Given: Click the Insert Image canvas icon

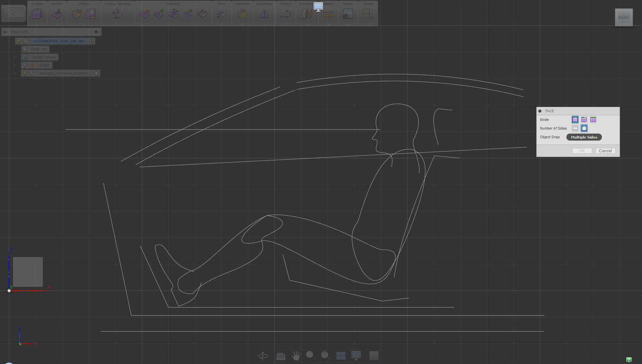Looking at the screenshot, I should [x=348, y=14].
